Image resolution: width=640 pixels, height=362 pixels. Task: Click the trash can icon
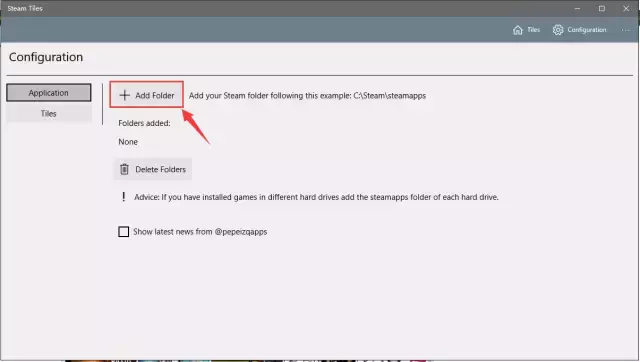point(124,169)
